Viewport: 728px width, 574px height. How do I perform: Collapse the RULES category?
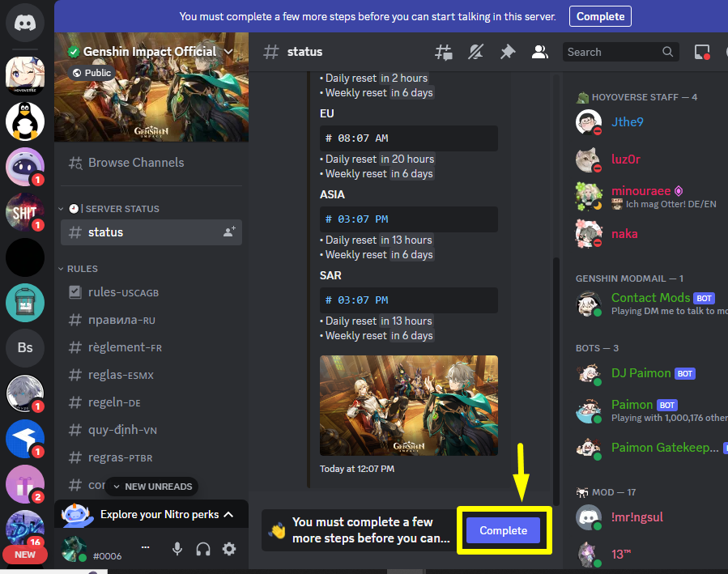(78, 269)
